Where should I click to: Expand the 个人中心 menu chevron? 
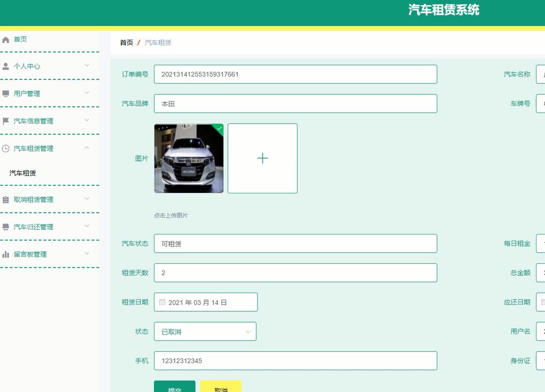coord(87,65)
